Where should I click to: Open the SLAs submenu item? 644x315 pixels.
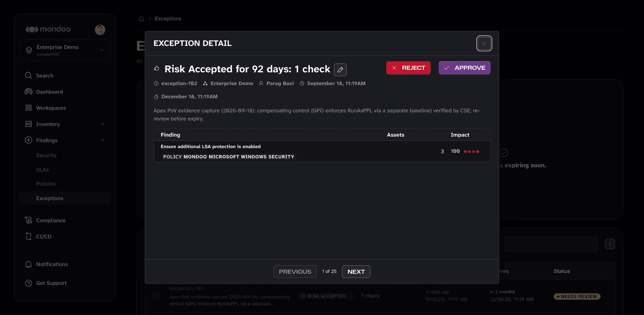(x=42, y=170)
